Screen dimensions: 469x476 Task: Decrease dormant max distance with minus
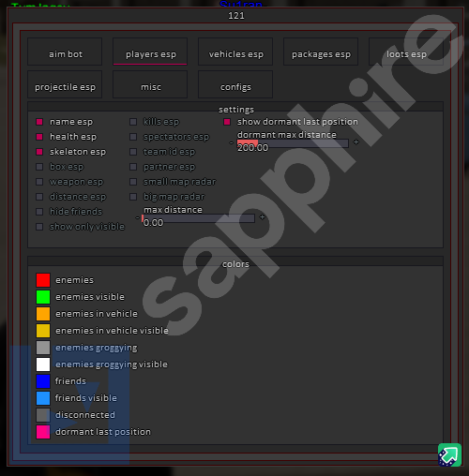[231, 143]
